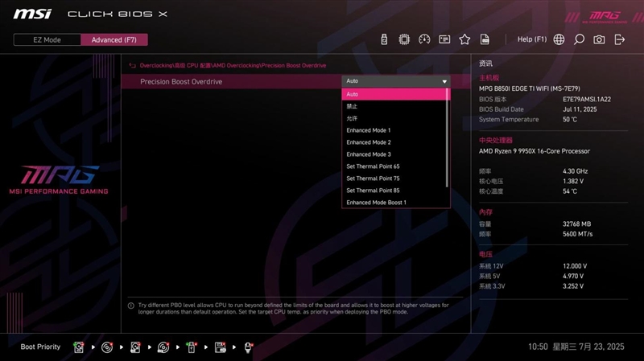Click 3.3V rail value 3.252 V

(573, 286)
